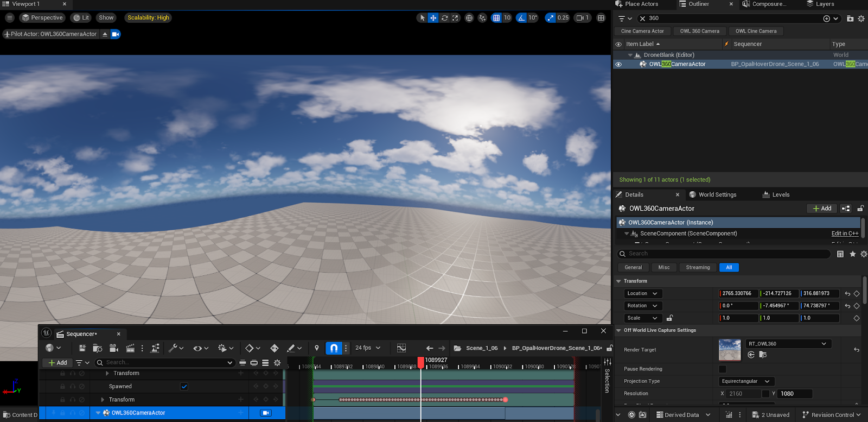Switch to the World Settings tab

[x=717, y=194]
